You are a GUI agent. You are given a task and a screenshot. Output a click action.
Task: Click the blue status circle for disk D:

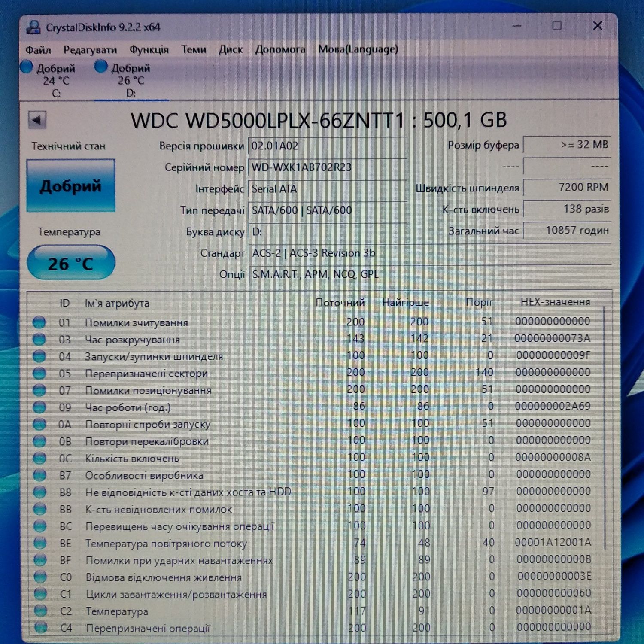point(101,66)
